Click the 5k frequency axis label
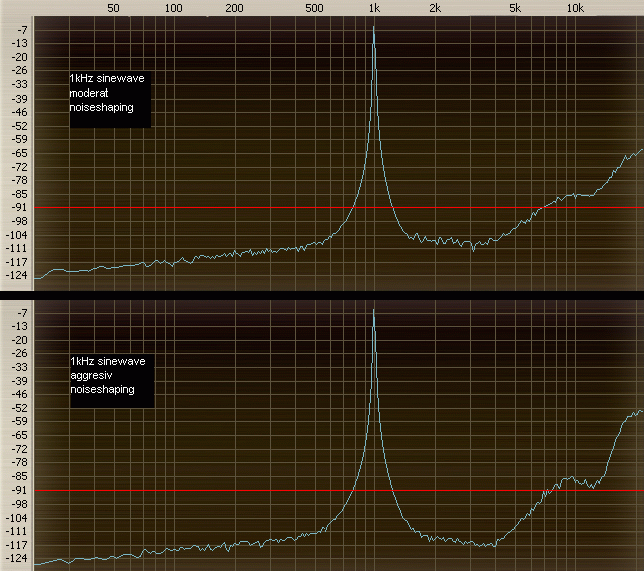The height and width of the screenshot is (571, 644). [x=515, y=8]
